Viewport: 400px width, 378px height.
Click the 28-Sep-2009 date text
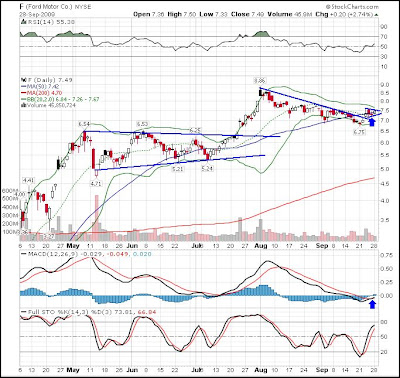click(37, 14)
